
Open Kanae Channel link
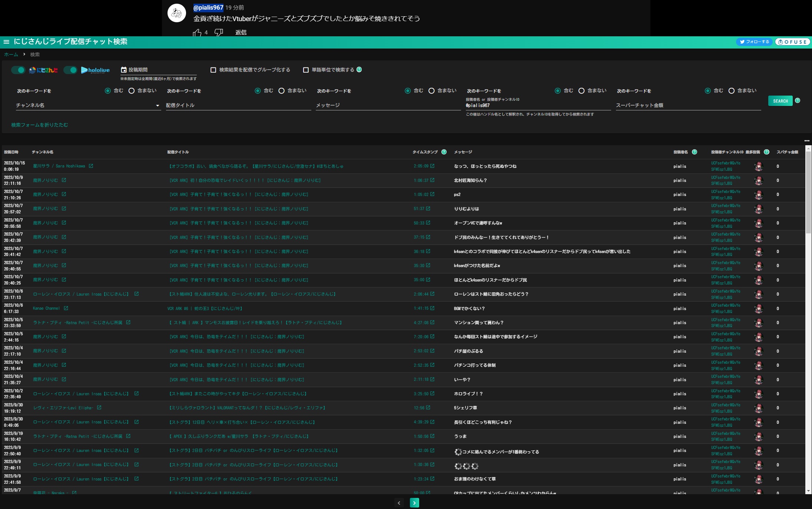pyautogui.click(x=46, y=308)
